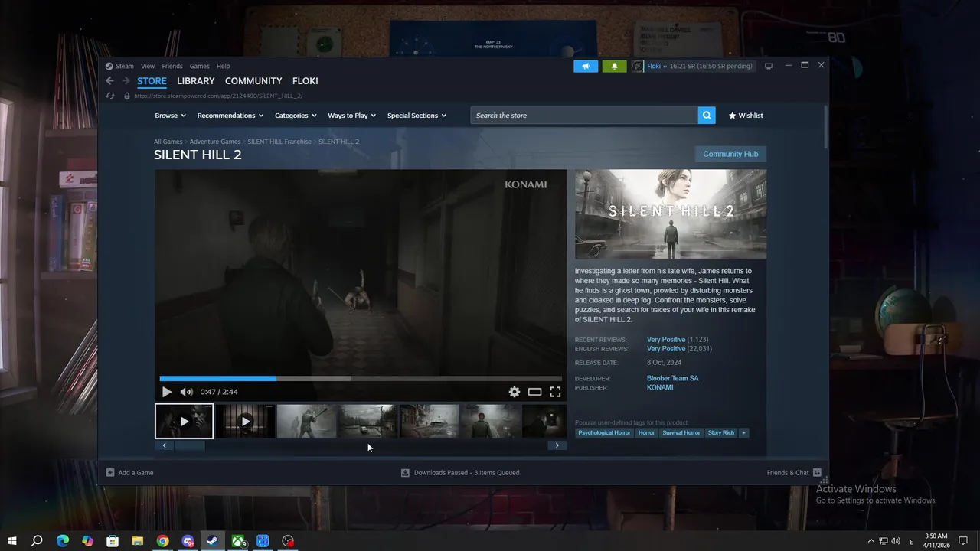This screenshot has height=551, width=980.
Task: Click the All Games breadcrumb
Action: point(168,142)
